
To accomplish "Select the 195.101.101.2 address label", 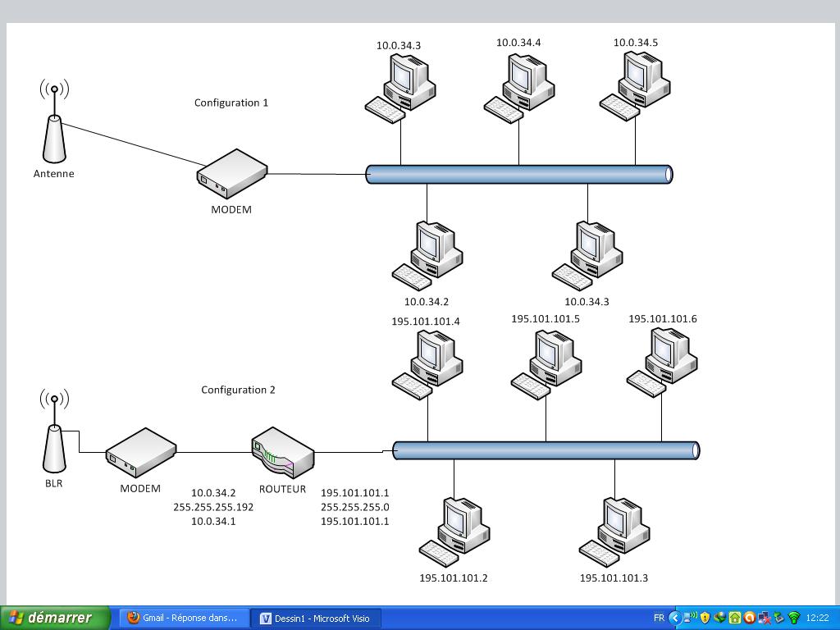I will (x=453, y=578).
